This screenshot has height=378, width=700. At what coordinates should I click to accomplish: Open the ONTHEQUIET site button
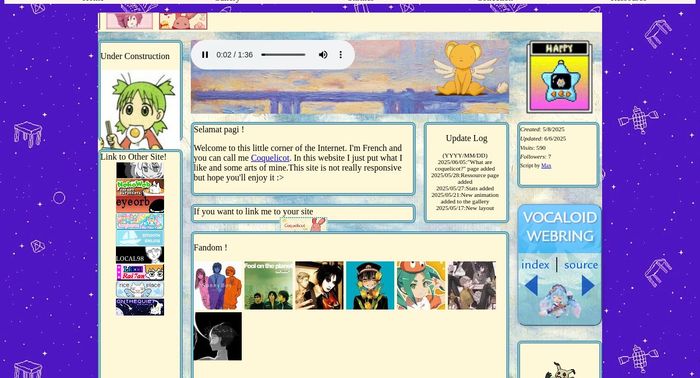140,307
